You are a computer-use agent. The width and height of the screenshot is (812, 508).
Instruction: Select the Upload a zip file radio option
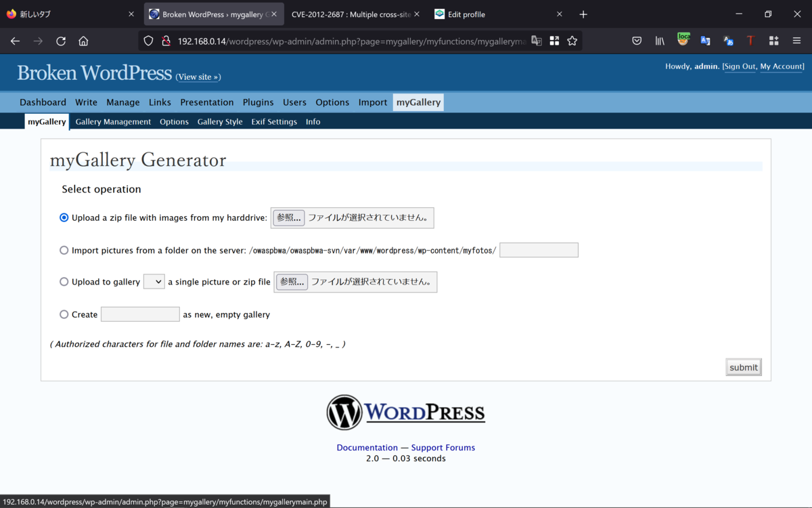64,217
